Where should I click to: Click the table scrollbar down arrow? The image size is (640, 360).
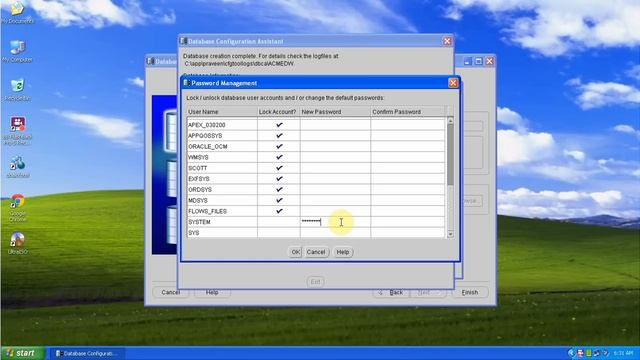[450, 234]
